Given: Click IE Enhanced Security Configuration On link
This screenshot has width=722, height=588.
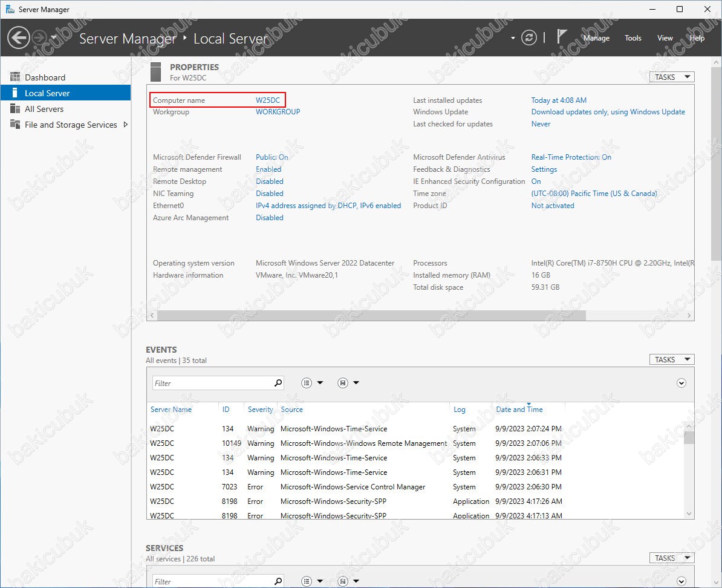Looking at the screenshot, I should point(536,181).
